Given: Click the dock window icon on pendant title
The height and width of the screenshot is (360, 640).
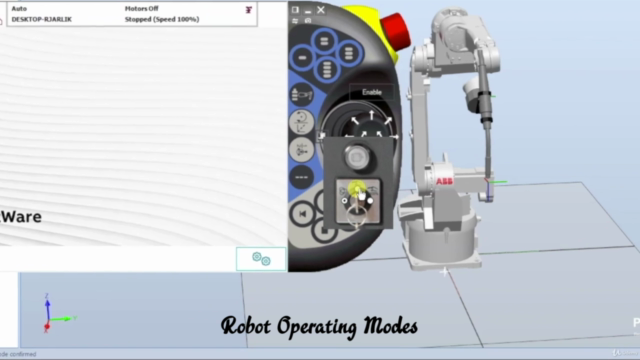Looking at the screenshot, I should click(x=295, y=10).
